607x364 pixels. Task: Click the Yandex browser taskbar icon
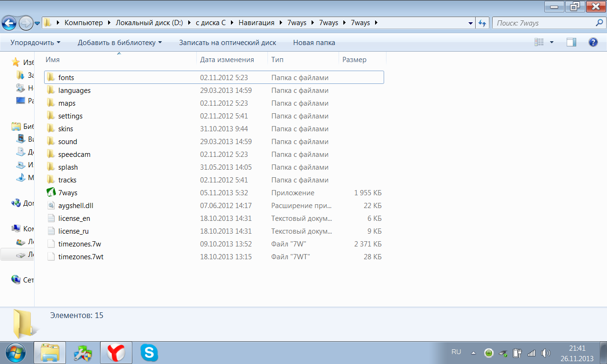(x=116, y=353)
